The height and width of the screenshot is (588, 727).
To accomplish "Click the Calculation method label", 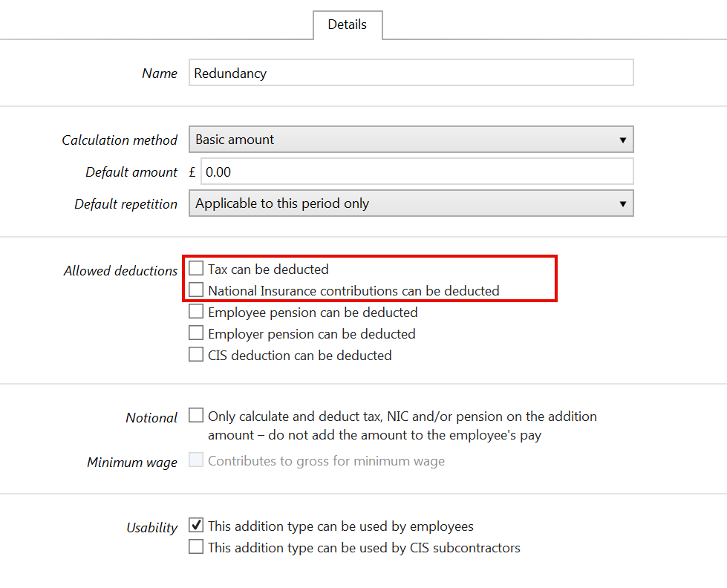I will 120,140.
